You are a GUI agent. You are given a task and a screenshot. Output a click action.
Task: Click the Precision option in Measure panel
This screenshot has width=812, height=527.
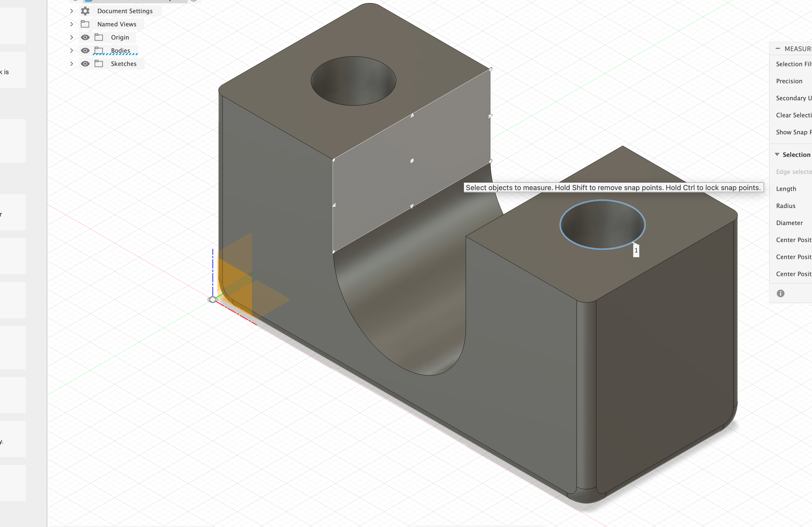(789, 81)
